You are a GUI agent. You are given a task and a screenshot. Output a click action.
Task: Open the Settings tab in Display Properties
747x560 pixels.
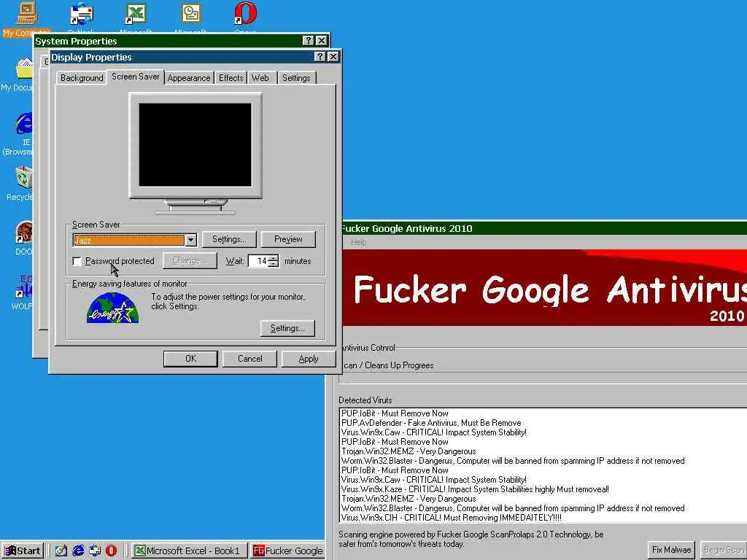tap(296, 77)
